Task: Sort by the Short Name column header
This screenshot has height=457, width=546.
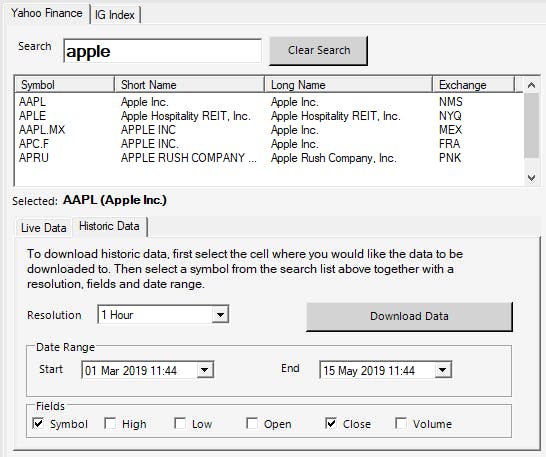Action: point(189,85)
